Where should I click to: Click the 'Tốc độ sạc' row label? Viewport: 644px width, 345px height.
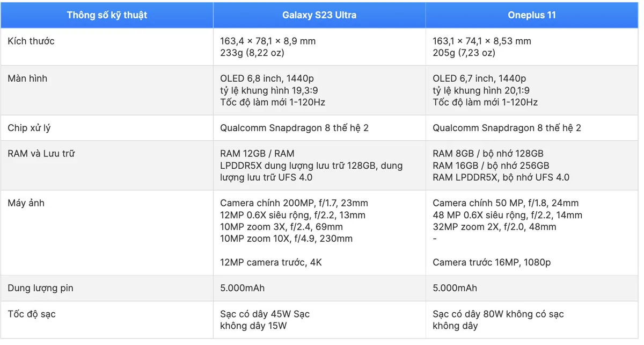point(32,314)
